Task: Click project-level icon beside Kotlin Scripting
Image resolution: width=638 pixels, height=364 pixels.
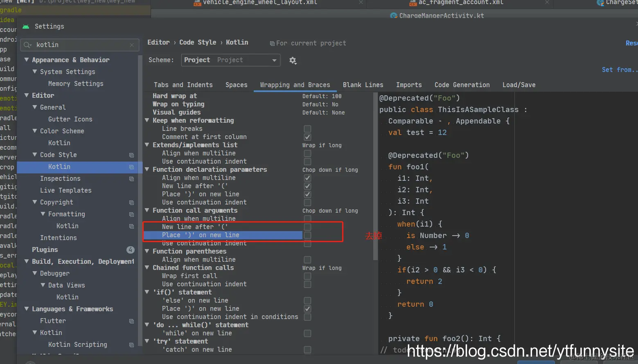Action: coord(131,345)
